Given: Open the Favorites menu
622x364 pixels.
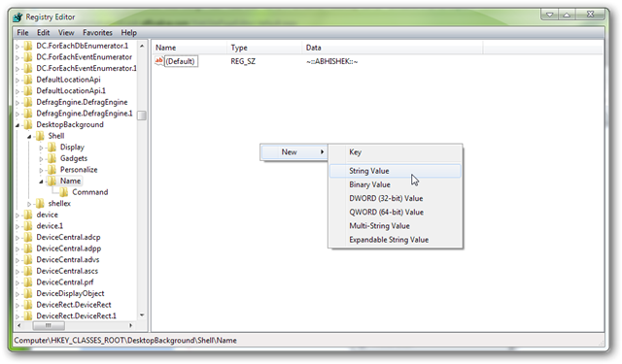Looking at the screenshot, I should 97,32.
